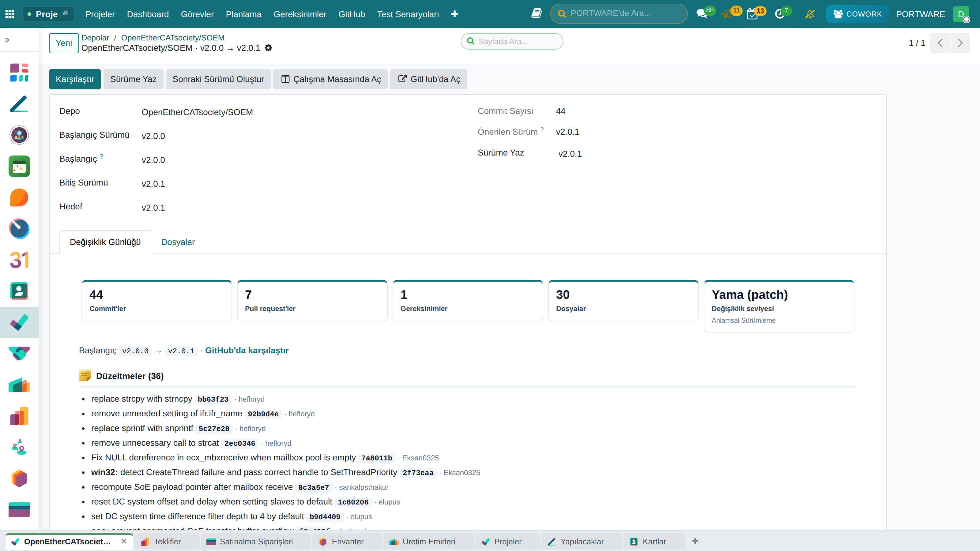Screen dimensions: 980x551
Task: Click the Karşılaştır button
Action: click(75, 79)
